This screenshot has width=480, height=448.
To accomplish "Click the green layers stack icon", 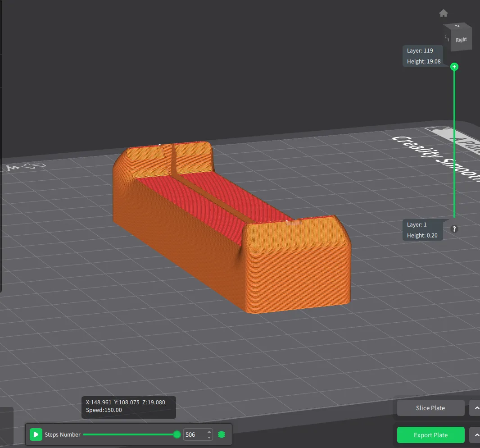I will (221, 434).
